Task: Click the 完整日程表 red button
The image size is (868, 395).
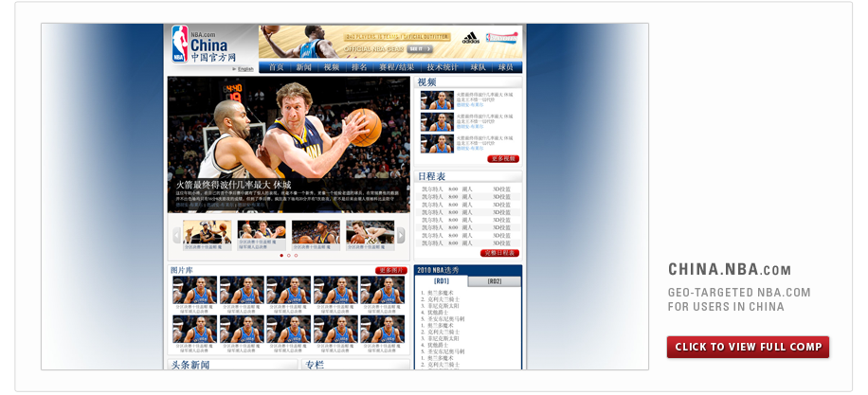Action: click(x=499, y=253)
